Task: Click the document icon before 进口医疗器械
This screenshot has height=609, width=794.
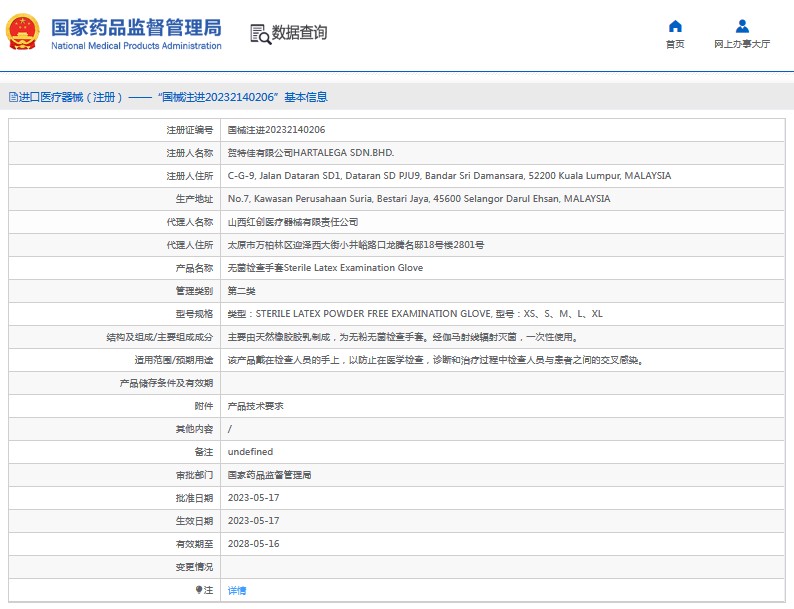Action: 13,97
